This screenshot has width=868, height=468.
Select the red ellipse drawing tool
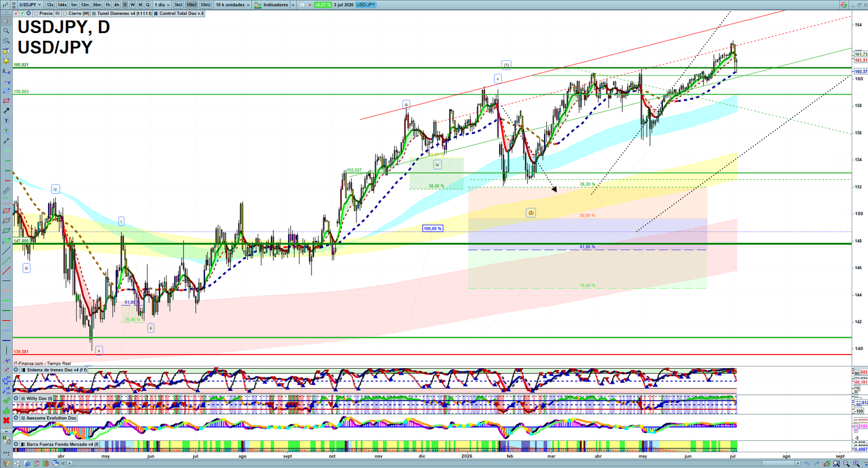click(x=6, y=211)
